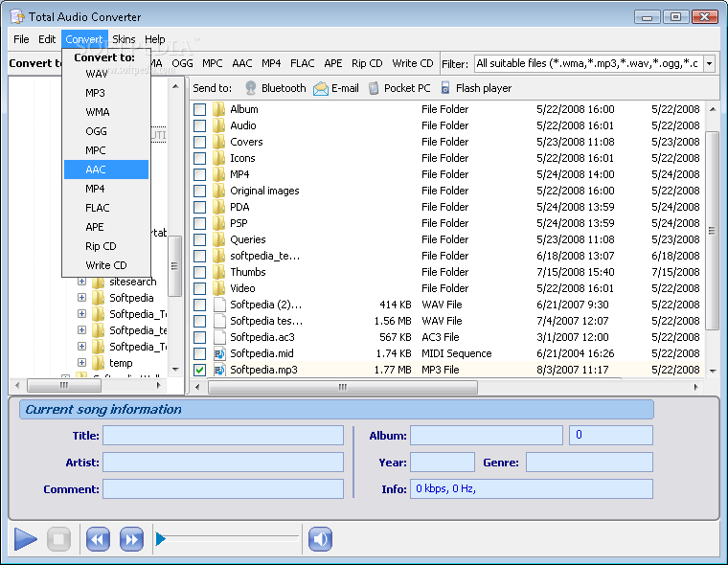Toggle the speaker mute icon
Viewport: 728px width, 565px height.
click(x=320, y=539)
